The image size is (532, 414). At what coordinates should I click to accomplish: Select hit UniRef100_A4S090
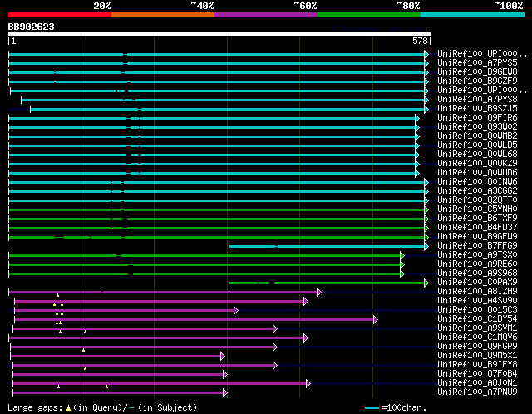[x=477, y=301]
